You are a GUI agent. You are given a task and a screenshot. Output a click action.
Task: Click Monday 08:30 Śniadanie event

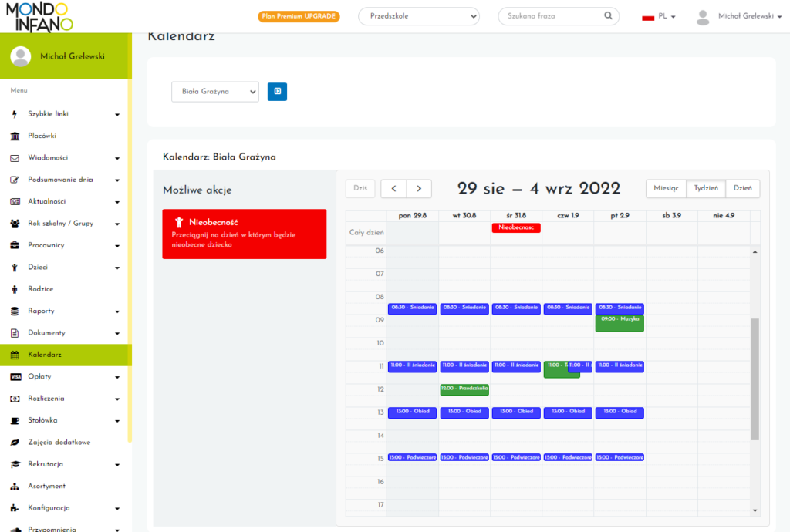(412, 308)
